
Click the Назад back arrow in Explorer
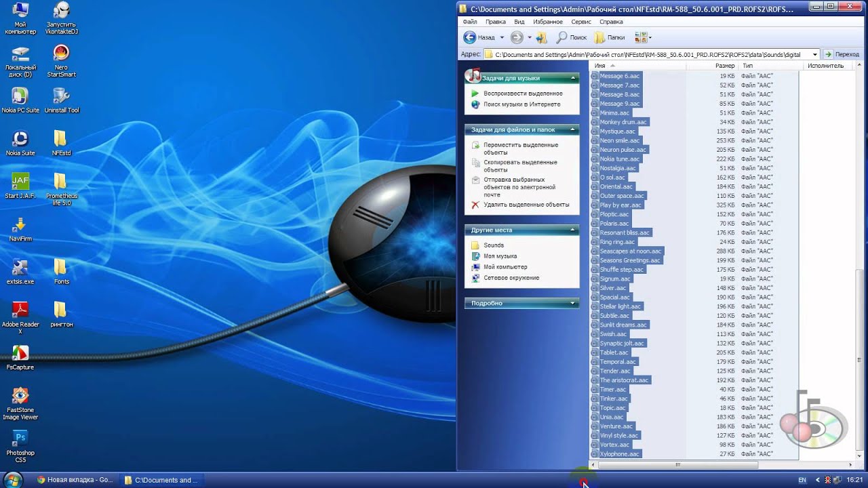[x=479, y=37]
